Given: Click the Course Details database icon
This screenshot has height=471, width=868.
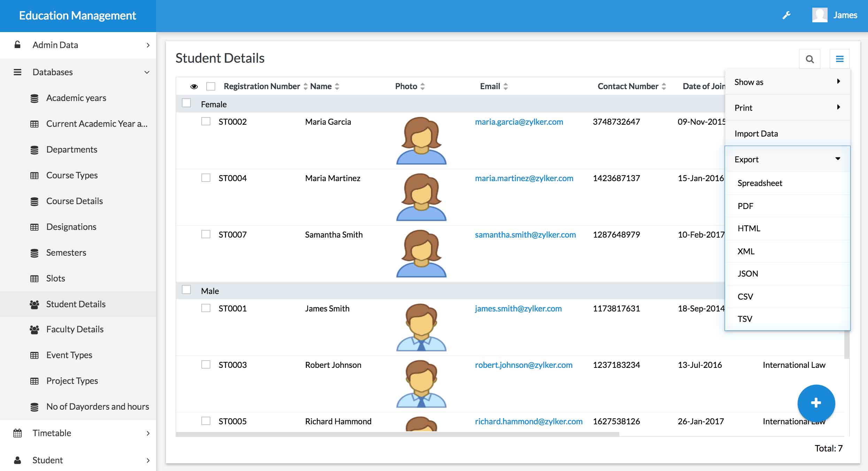Looking at the screenshot, I should (x=34, y=202).
